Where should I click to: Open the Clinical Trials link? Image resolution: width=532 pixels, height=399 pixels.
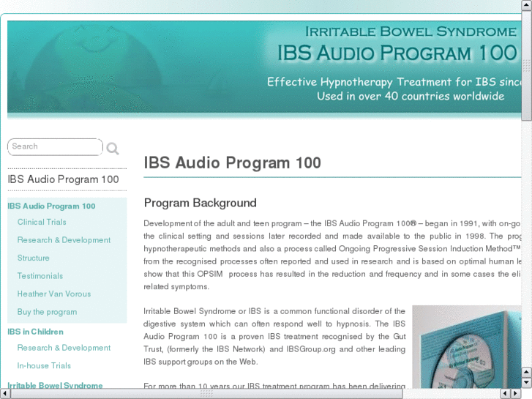[x=42, y=222]
